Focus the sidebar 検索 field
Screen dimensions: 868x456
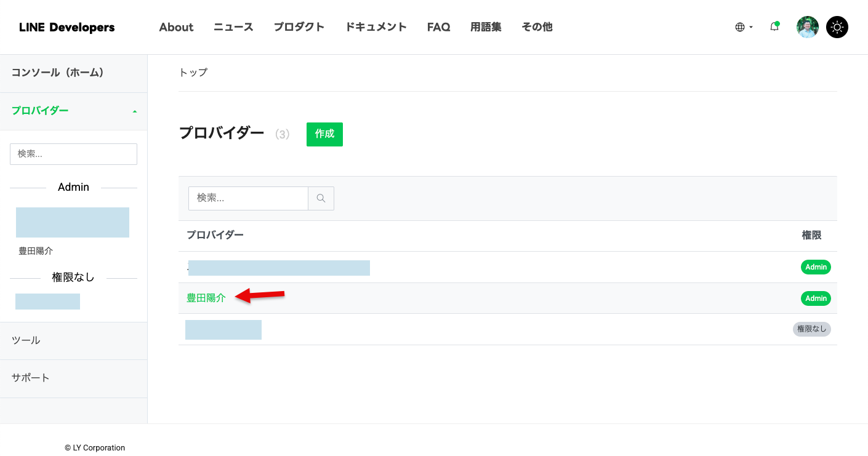(73, 154)
